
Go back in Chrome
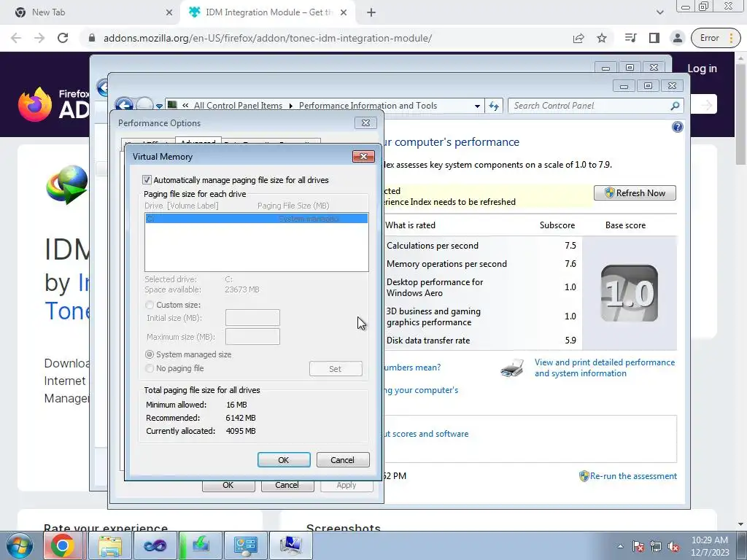click(16, 38)
